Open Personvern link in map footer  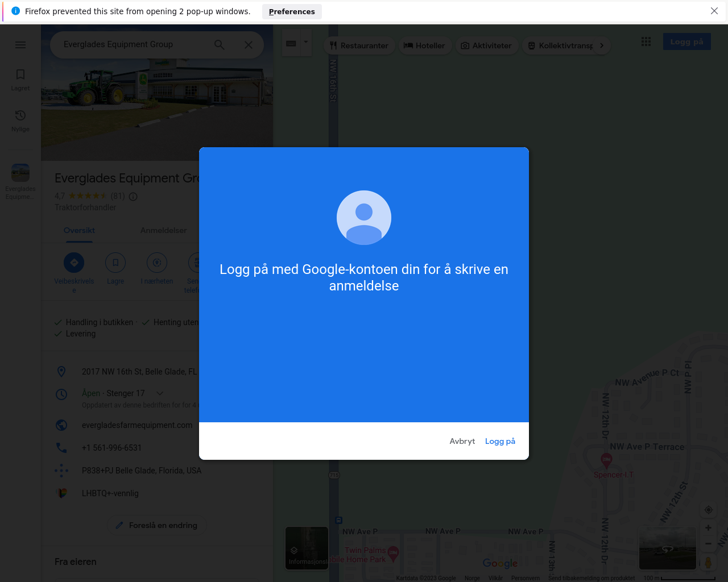click(x=526, y=578)
